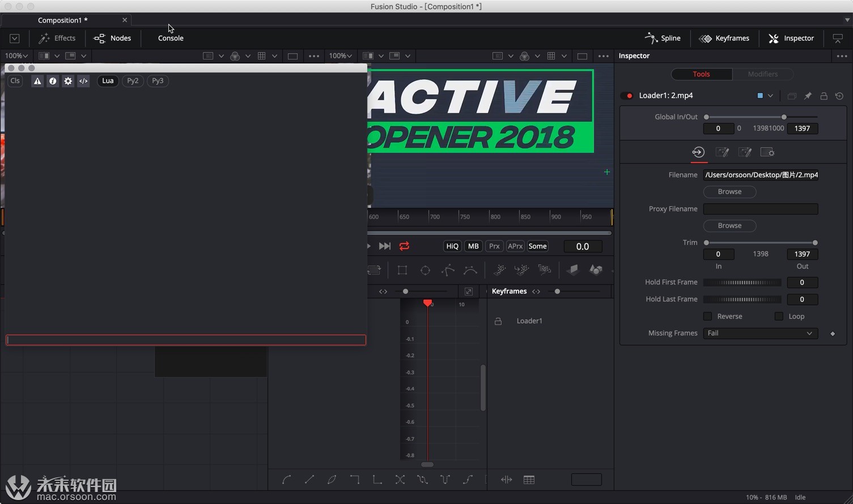The height and width of the screenshot is (504, 853).
Task: Apply linear spline keyframe tool
Action: point(309,480)
